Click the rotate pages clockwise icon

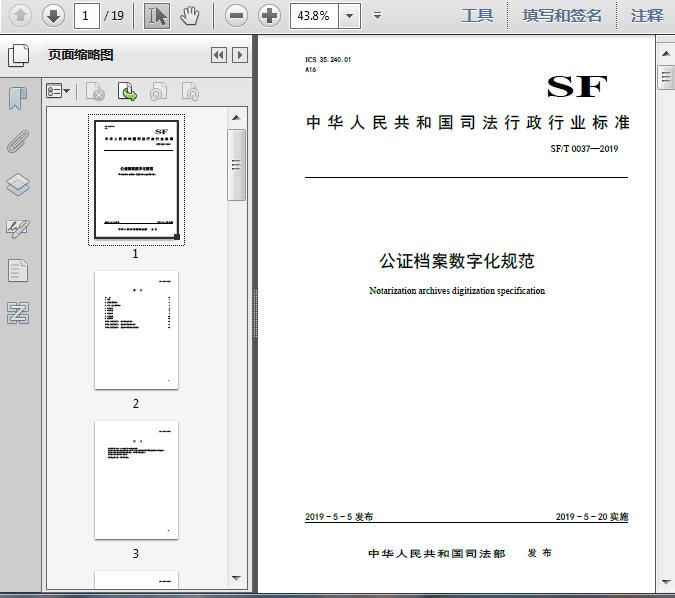[190, 91]
